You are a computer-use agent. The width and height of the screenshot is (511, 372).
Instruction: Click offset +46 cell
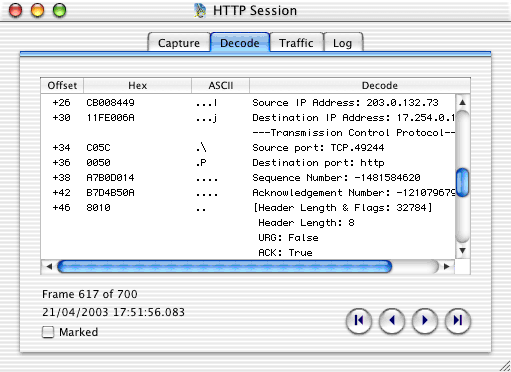[x=61, y=208]
